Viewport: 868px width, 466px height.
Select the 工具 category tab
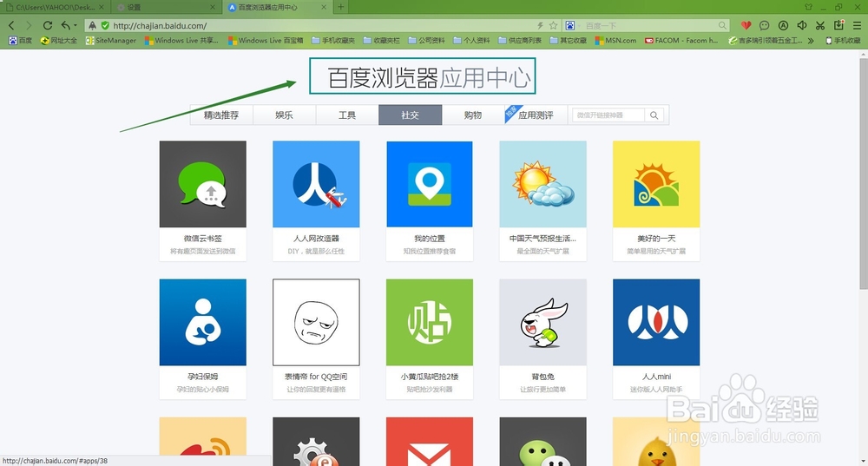pyautogui.click(x=348, y=115)
